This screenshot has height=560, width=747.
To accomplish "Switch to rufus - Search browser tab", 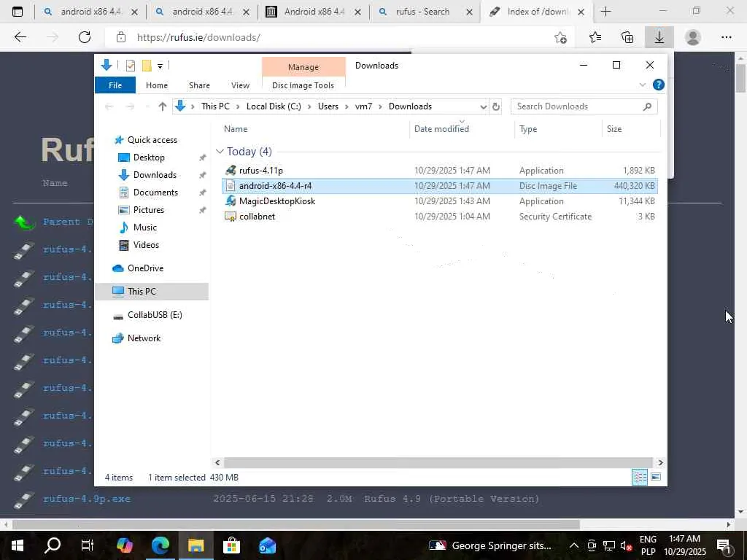I will coord(422,12).
